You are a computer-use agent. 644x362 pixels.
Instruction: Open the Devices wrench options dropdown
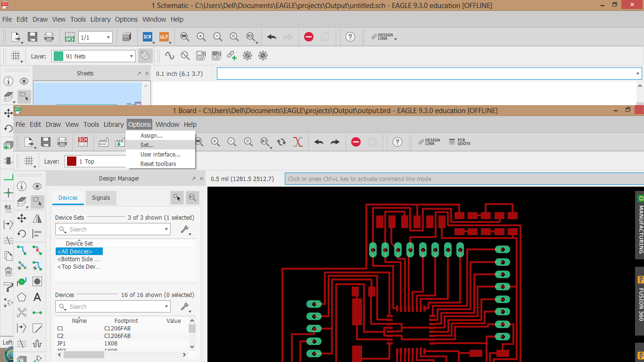186,307
